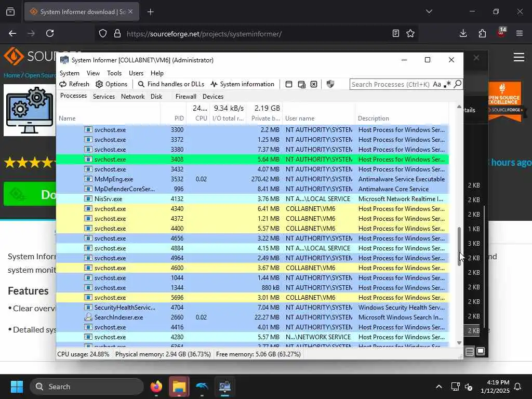The image size is (532, 399).
Task: Select svchost.exe with PID 5696
Action: 252,298
